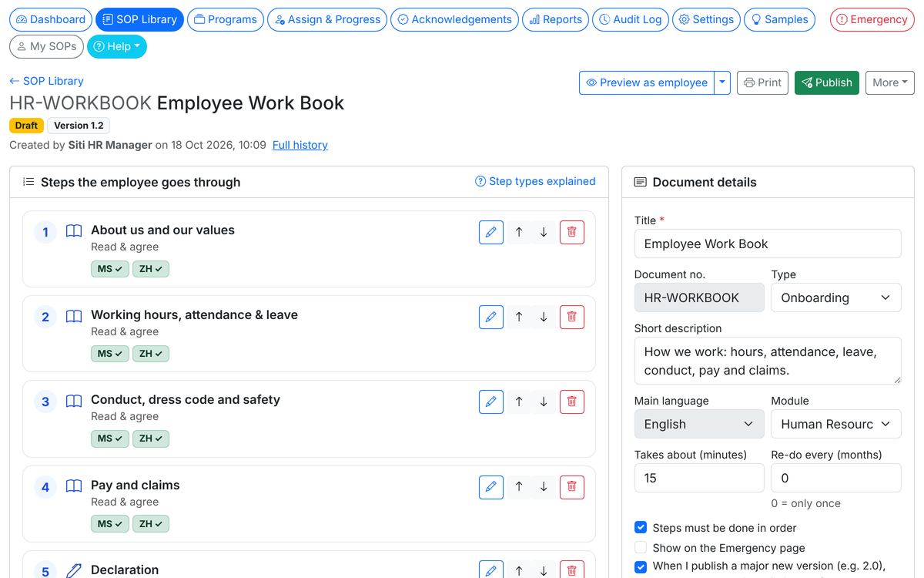Open My SOPs
Image resolution: width=924 pixels, height=578 pixels.
[x=46, y=47]
